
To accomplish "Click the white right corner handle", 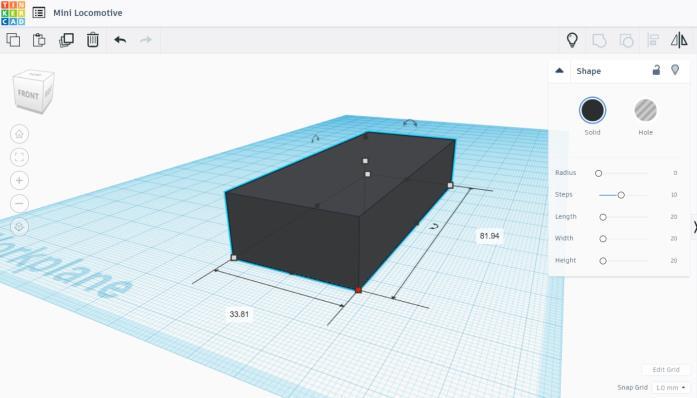I will [450, 185].
